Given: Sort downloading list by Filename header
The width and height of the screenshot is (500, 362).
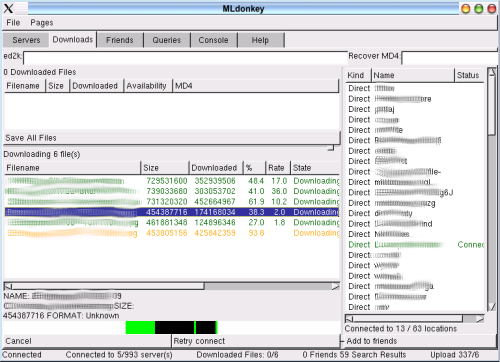Looking at the screenshot, I should coord(72,168).
